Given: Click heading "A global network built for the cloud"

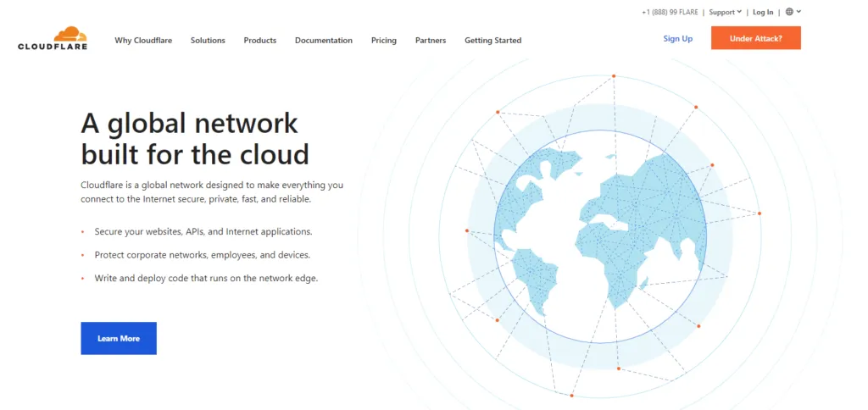Looking at the screenshot, I should (x=195, y=139).
